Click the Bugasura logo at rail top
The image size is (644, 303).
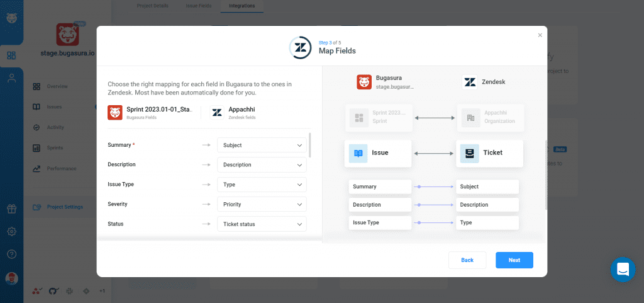pos(11,18)
